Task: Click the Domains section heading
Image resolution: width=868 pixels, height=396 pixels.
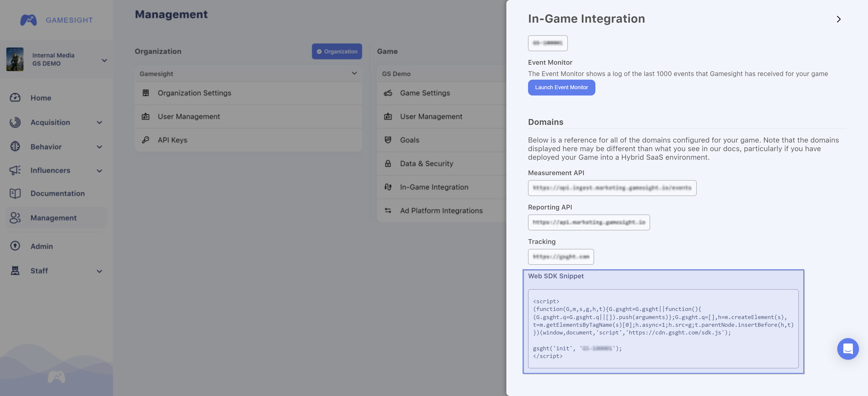Action: tap(545, 122)
